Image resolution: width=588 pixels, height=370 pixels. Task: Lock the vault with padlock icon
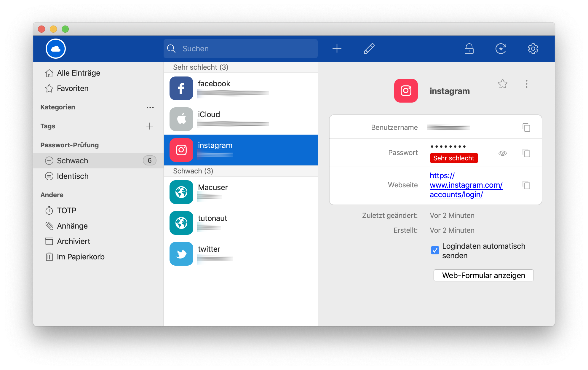click(x=469, y=49)
